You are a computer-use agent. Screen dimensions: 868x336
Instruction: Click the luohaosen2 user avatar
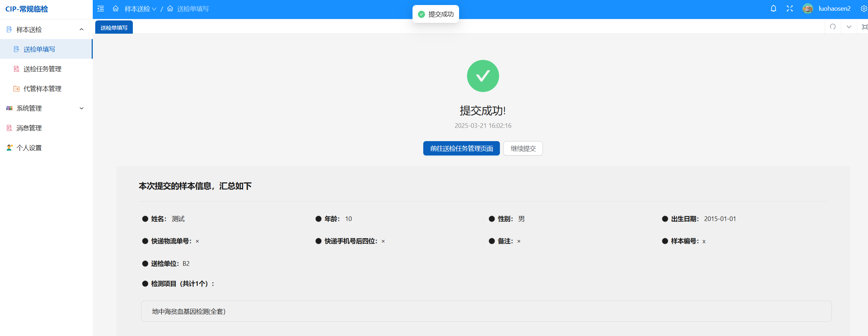807,9
